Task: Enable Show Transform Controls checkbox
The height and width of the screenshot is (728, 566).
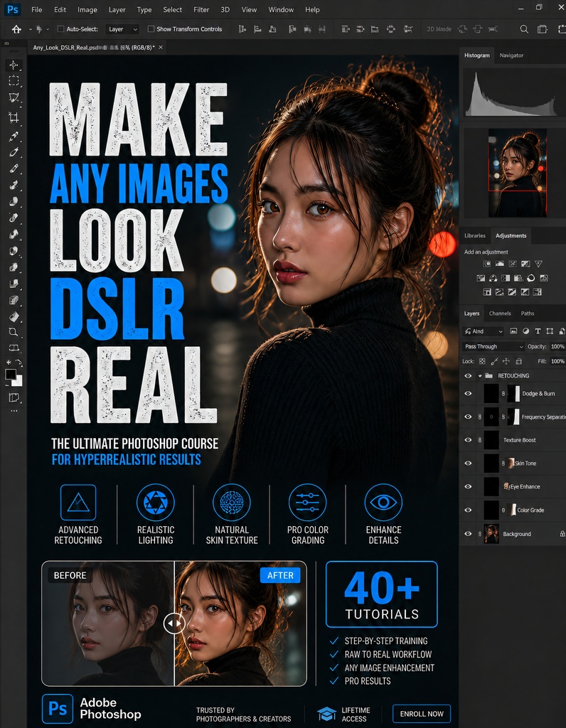Action: [151, 28]
